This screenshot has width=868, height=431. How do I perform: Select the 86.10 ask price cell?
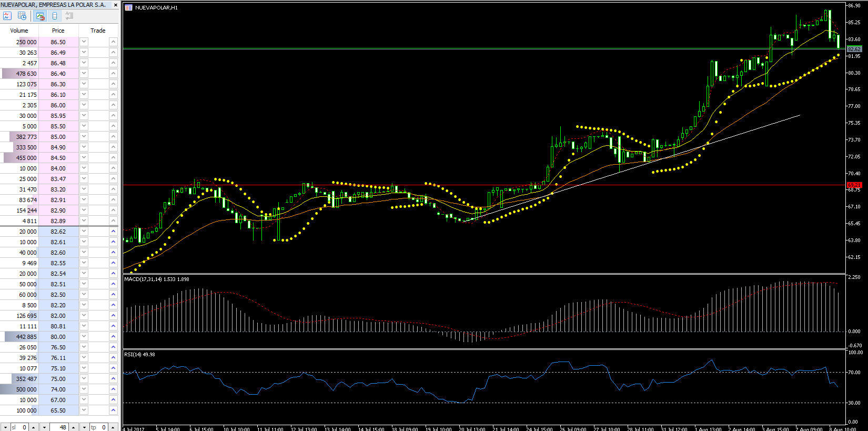58,94
